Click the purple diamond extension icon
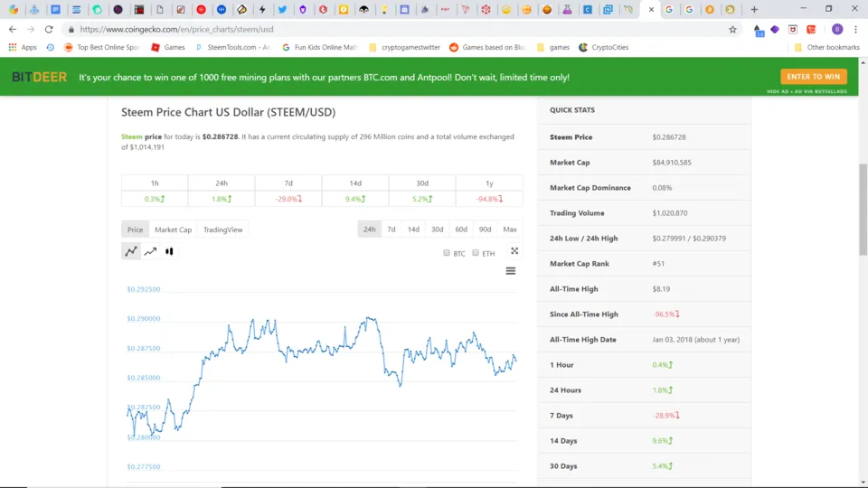Viewport: 868px width, 488px height. (775, 29)
